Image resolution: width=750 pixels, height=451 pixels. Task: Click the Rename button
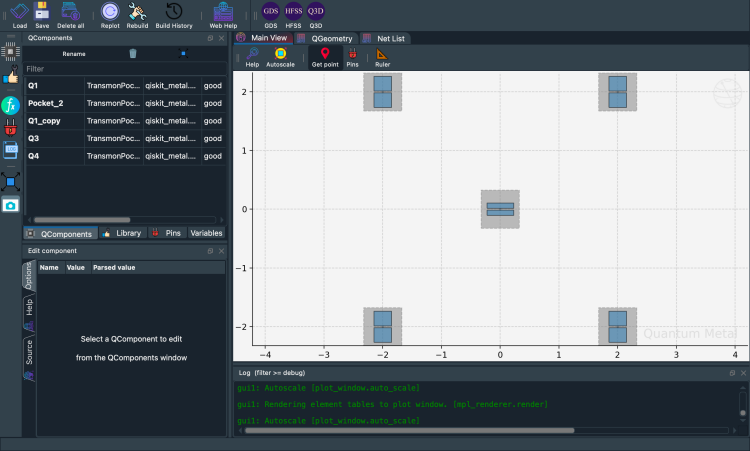(74, 54)
